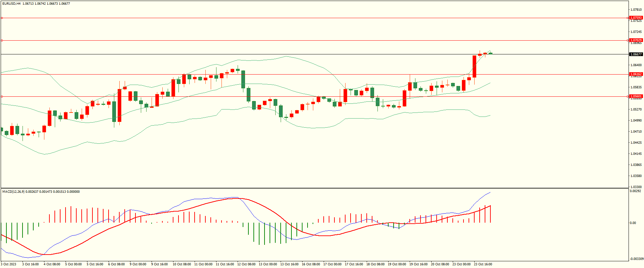Click the 0.00 MACD zero level label
This screenshot has width=644, height=268.
[633, 223]
